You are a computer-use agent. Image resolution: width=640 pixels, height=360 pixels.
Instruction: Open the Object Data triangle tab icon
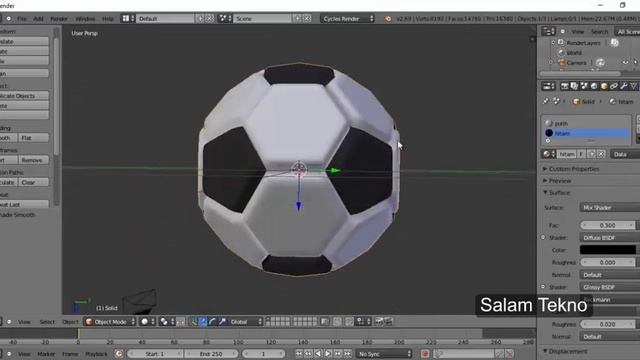(x=633, y=86)
